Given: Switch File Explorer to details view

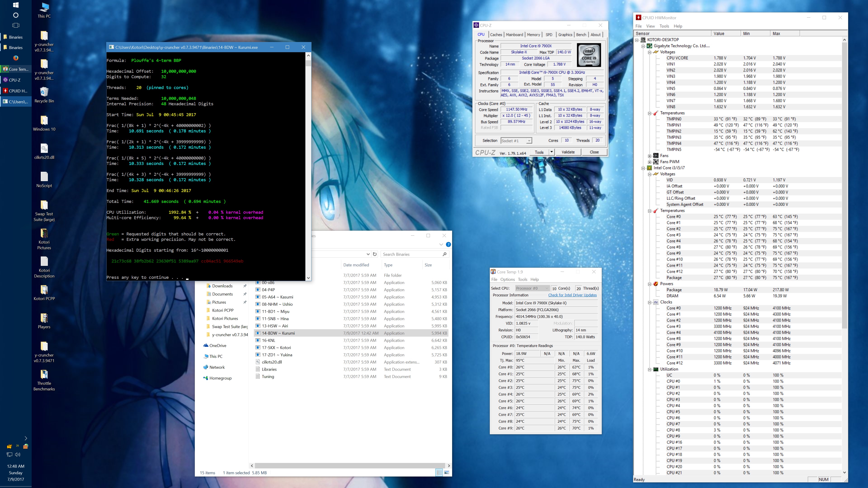Looking at the screenshot, I should (x=439, y=472).
